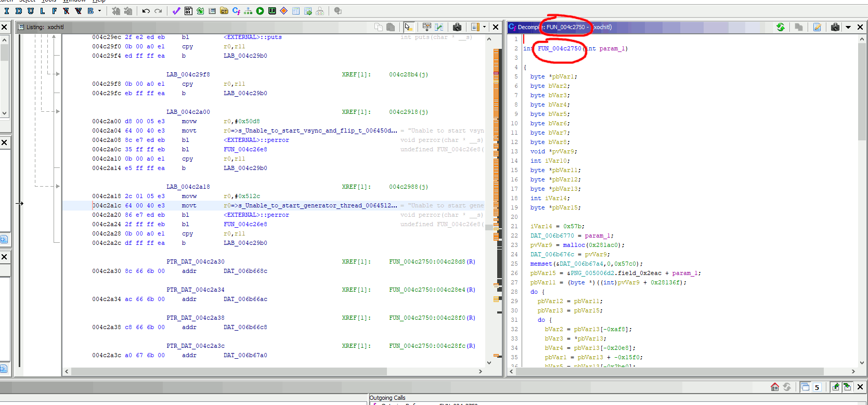Click the Listing snapshot camera icon
Screen dimensions: 868x405
(x=457, y=27)
